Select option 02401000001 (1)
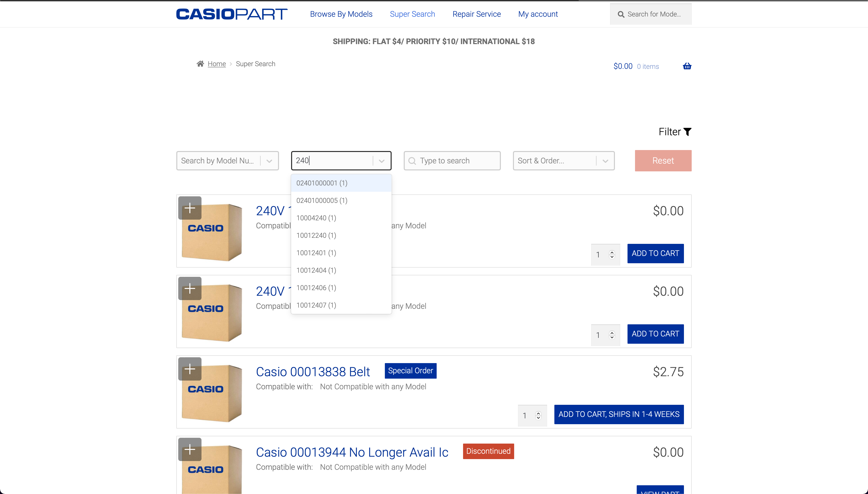This screenshot has width=868, height=494. click(x=341, y=183)
